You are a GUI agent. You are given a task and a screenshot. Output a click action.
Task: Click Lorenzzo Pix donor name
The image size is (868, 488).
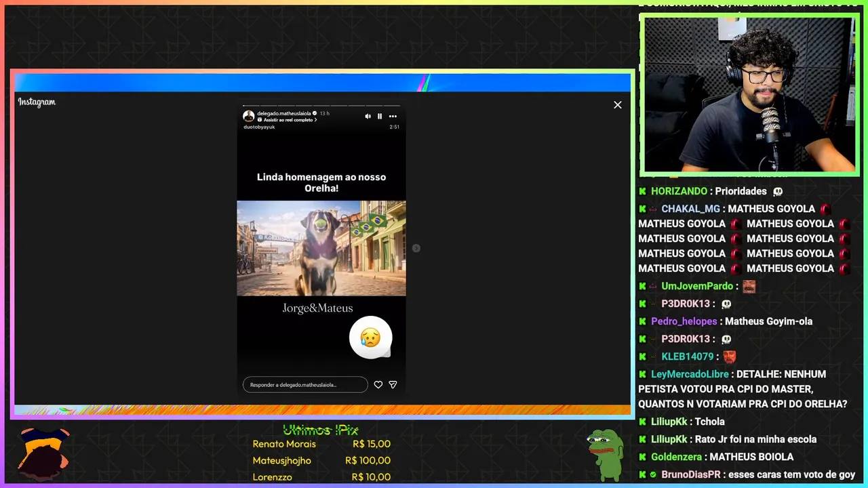(x=272, y=477)
